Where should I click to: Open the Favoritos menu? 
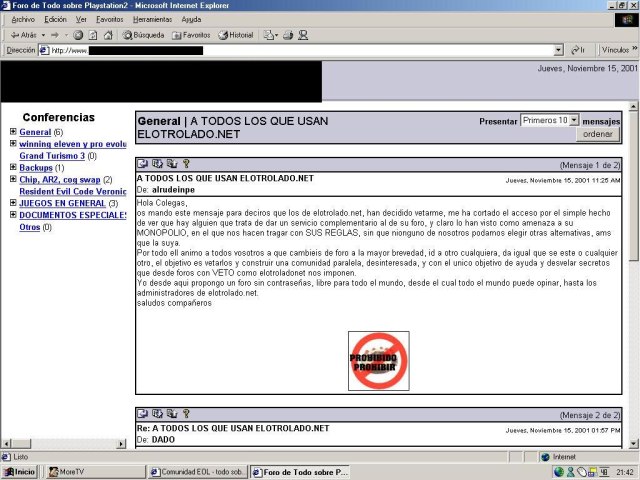110,19
